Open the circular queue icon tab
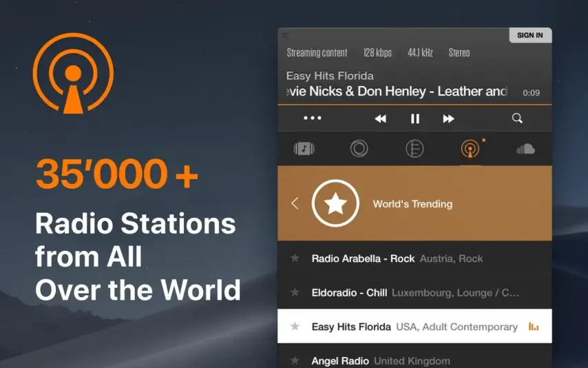The image size is (588, 368). [x=359, y=149]
